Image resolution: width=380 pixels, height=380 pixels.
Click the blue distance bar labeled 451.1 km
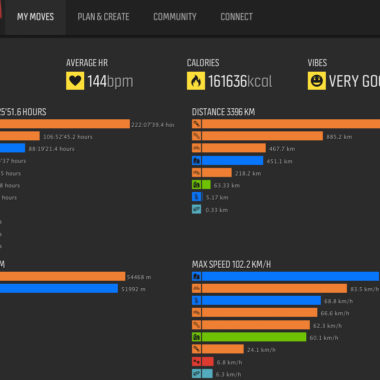point(232,161)
